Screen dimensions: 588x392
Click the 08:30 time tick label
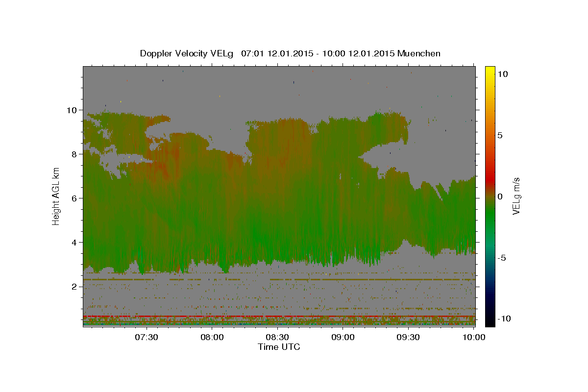277,338
